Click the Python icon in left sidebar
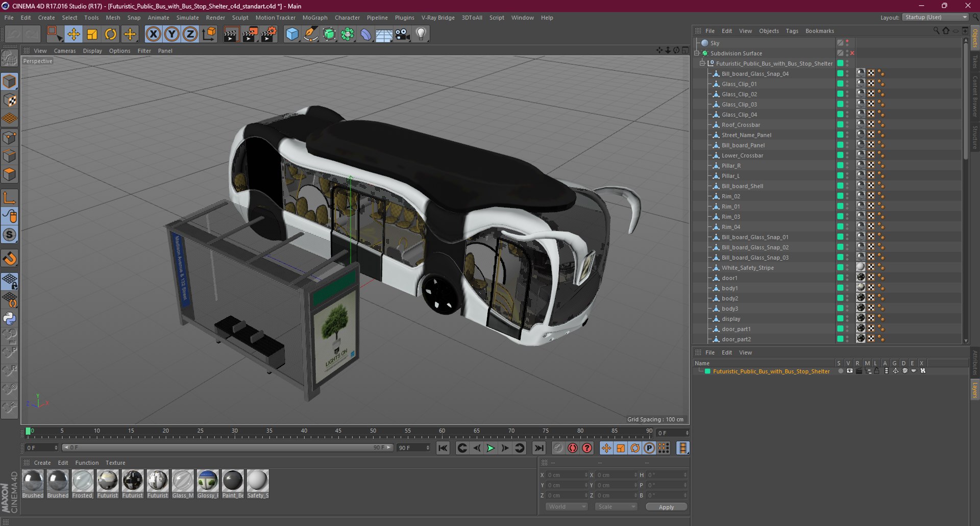980x526 pixels. point(10,318)
